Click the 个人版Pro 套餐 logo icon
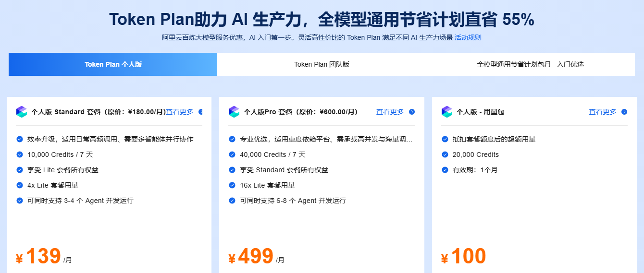Viewport: 644px width, 273px height. tap(234, 112)
